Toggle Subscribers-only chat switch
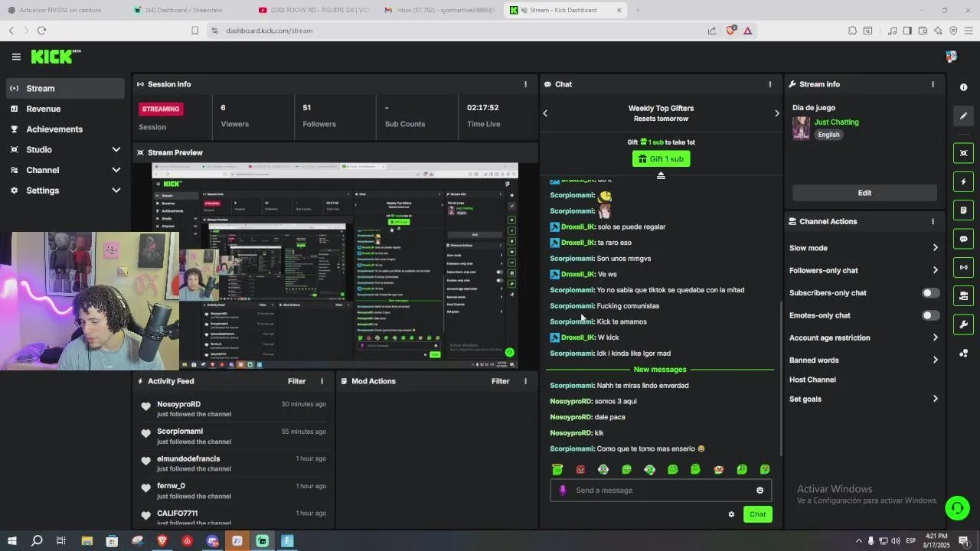Image resolution: width=980 pixels, height=551 pixels. point(930,293)
